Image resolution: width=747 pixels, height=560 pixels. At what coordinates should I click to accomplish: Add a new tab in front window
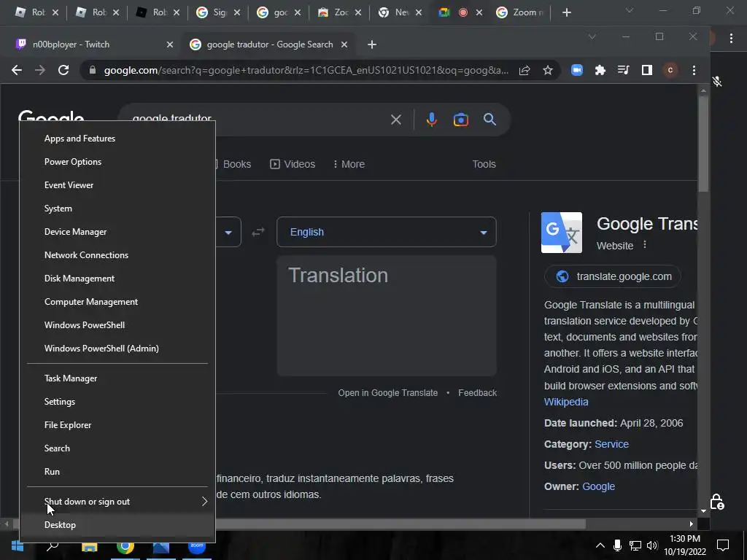tap(372, 44)
